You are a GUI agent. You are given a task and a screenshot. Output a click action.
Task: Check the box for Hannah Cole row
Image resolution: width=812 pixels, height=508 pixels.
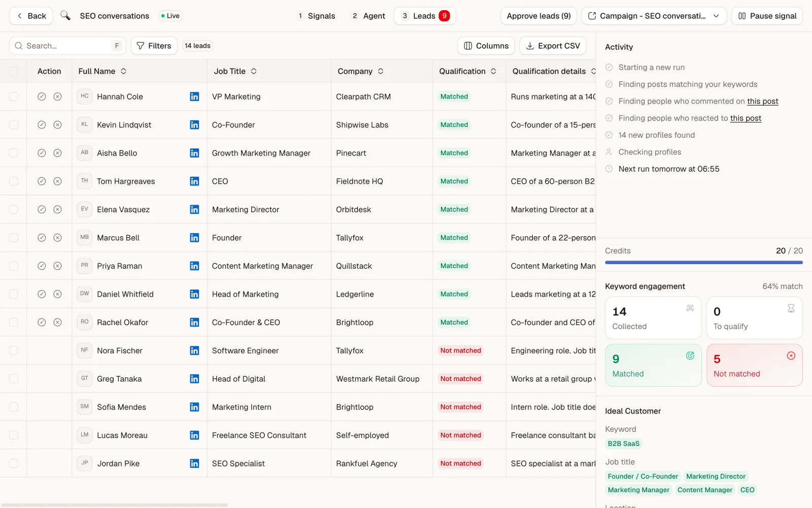pyautogui.click(x=14, y=97)
